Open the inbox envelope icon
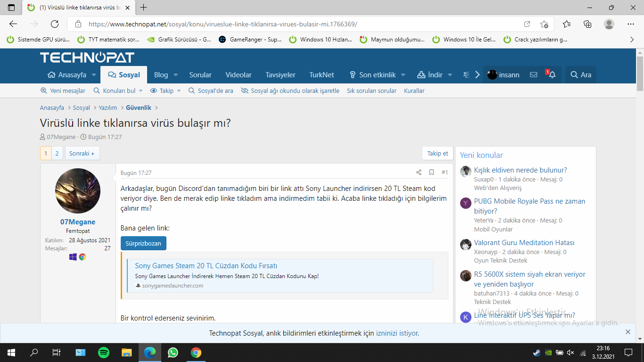Viewport: 644px width, 362px height. click(x=534, y=74)
